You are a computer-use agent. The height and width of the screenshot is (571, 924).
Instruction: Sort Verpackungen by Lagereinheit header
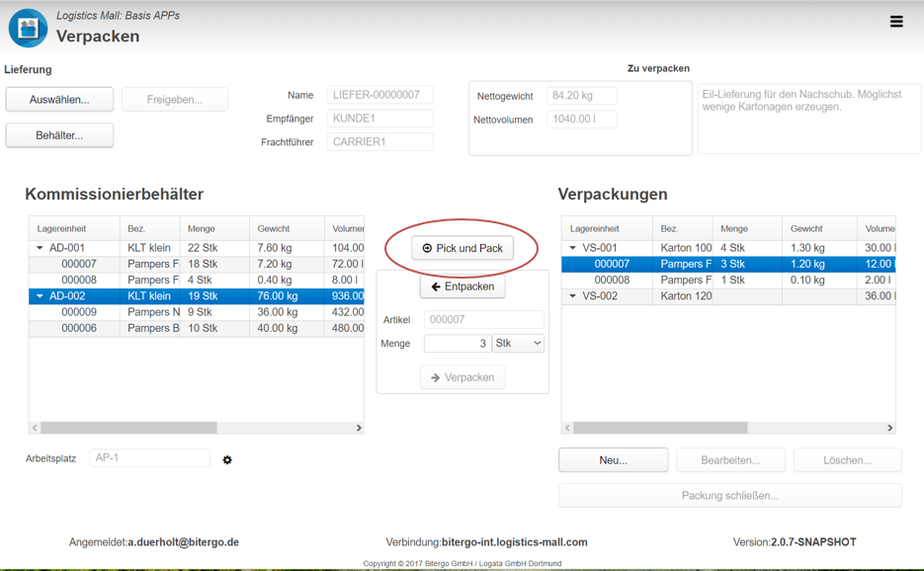(x=607, y=228)
